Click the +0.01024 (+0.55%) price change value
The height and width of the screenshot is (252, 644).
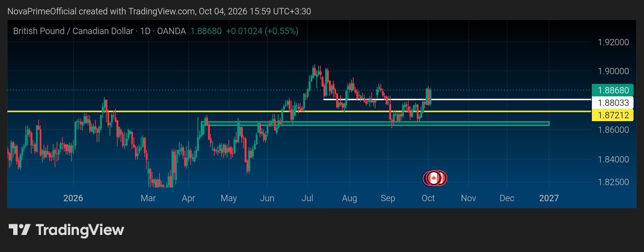[x=262, y=31]
